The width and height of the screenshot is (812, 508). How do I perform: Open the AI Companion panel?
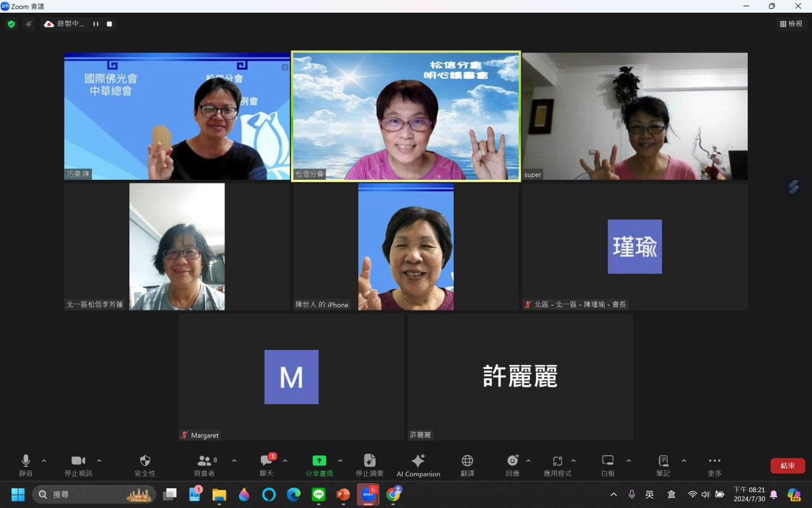(x=418, y=465)
